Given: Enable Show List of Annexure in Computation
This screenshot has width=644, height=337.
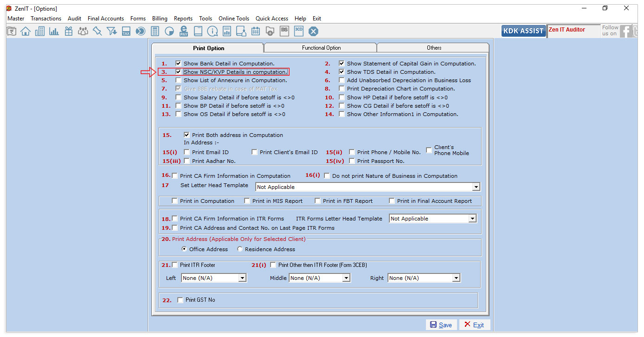Looking at the screenshot, I should [179, 80].
